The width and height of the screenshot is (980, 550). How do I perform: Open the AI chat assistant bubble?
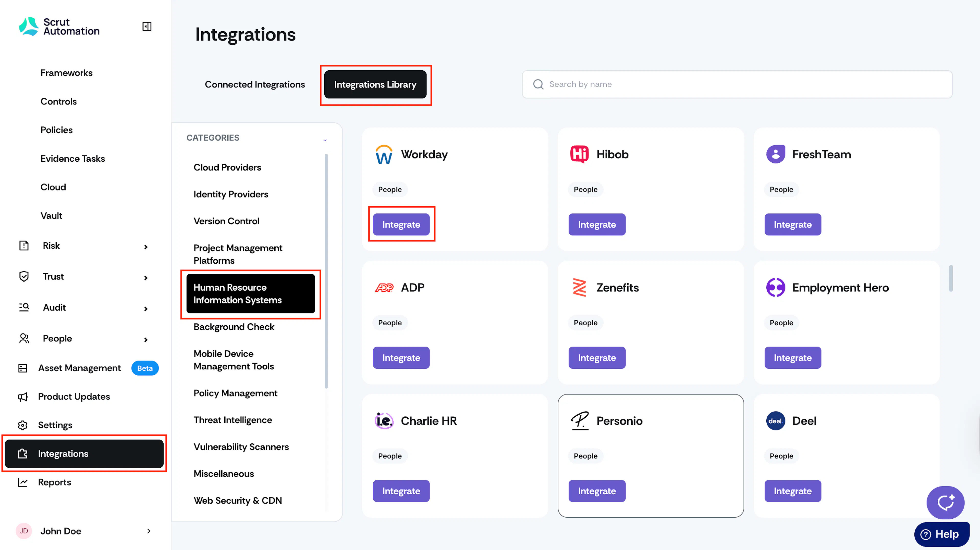click(945, 503)
